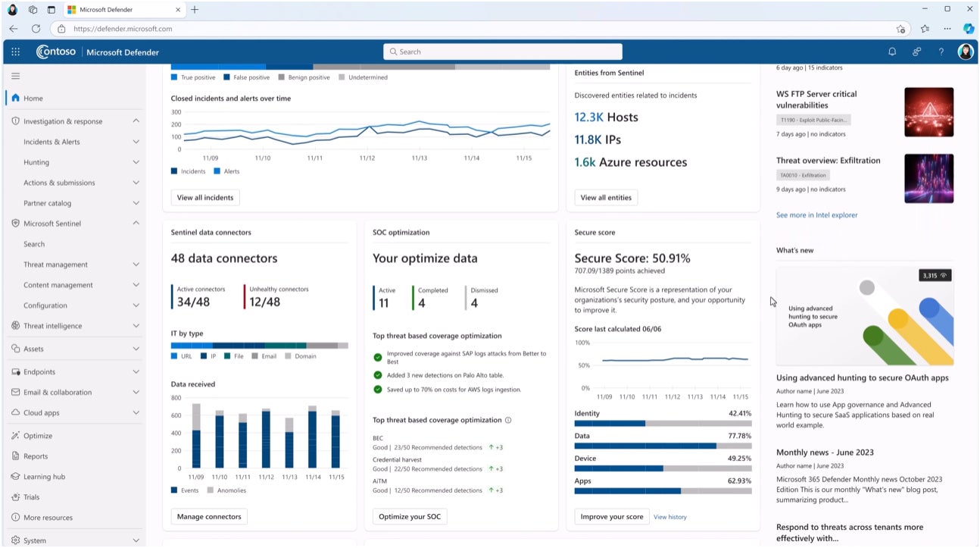Click the browser refresh icon

(36, 29)
